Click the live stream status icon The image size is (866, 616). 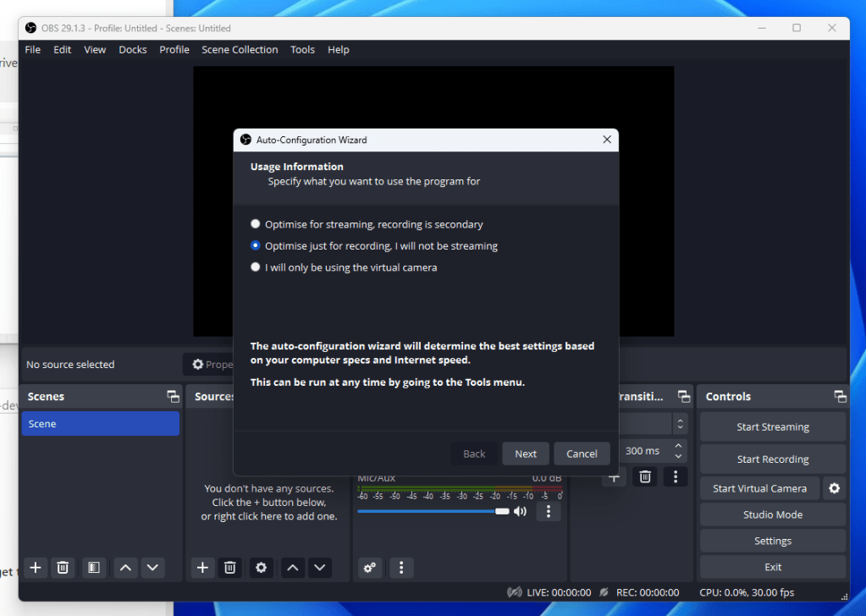pyautogui.click(x=514, y=592)
